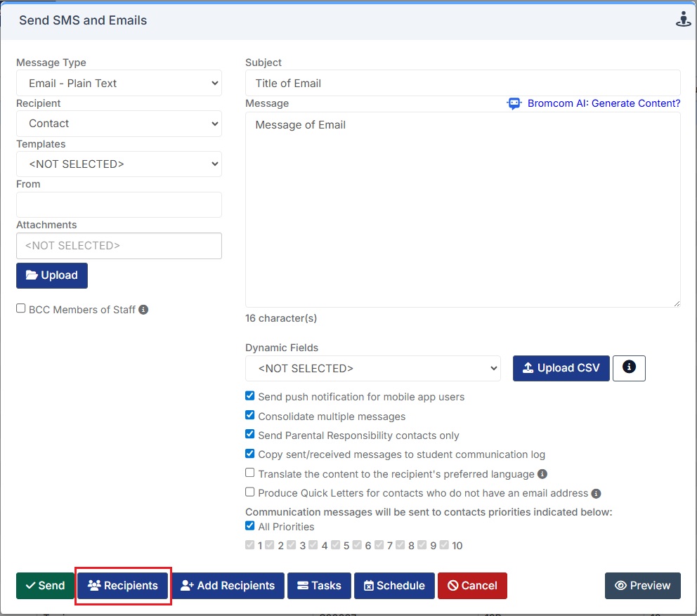Click the Bromcom AI chatbot icon
The image size is (697, 616).
click(x=514, y=103)
